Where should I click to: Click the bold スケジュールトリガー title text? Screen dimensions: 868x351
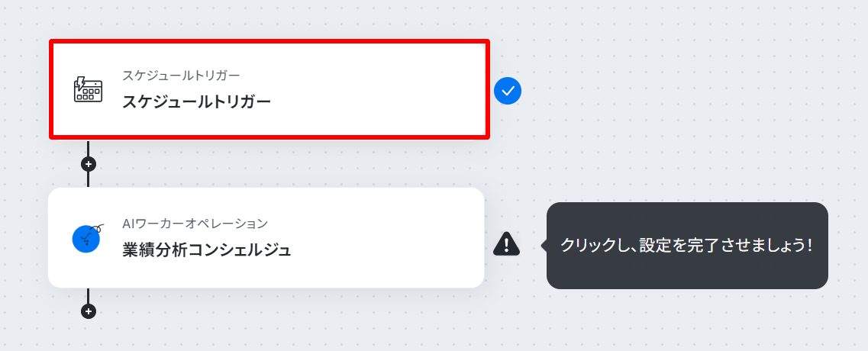pyautogui.click(x=196, y=102)
